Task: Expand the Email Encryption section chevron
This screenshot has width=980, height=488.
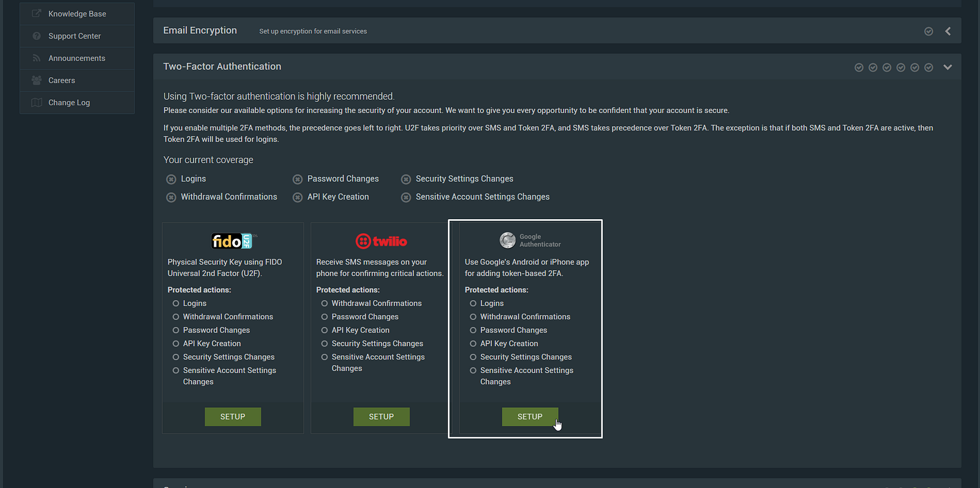Action: point(948,31)
